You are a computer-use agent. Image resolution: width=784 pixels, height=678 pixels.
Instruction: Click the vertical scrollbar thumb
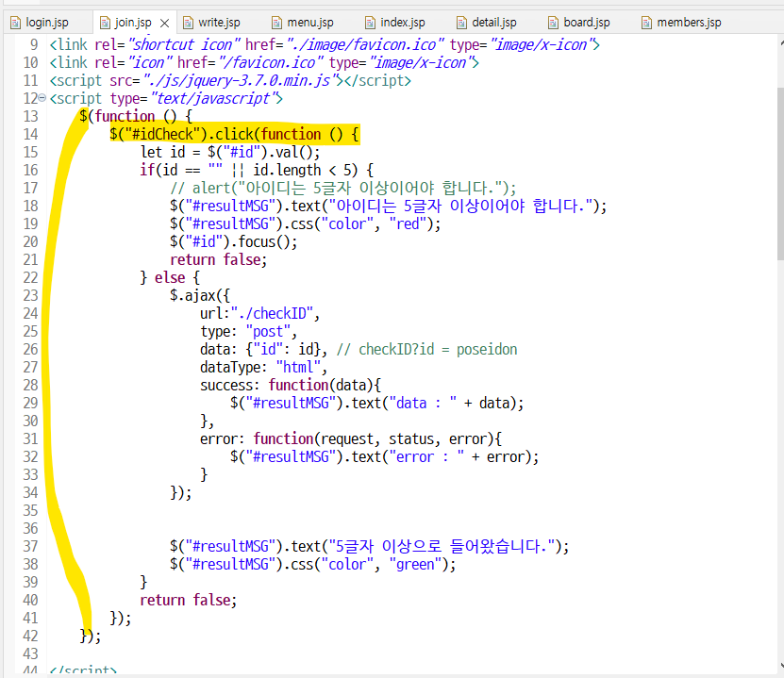[780, 173]
